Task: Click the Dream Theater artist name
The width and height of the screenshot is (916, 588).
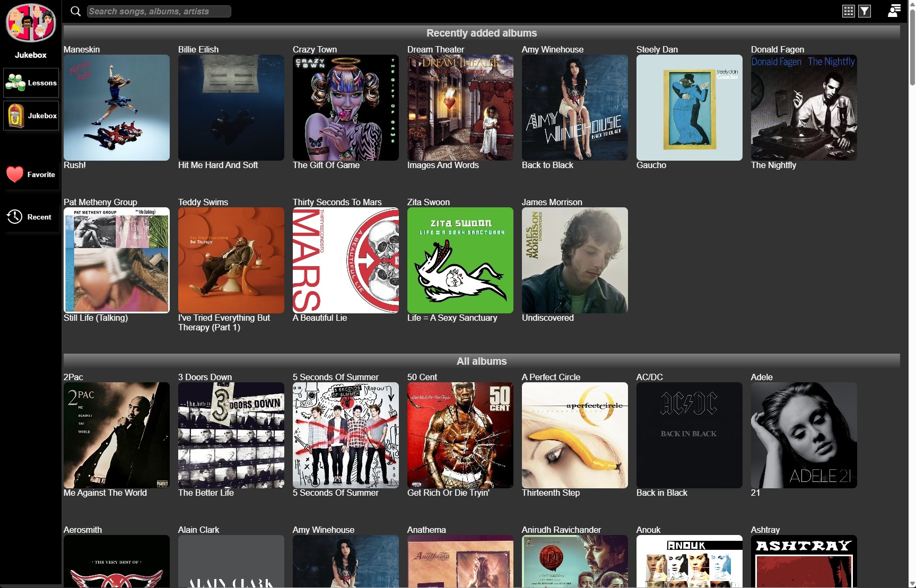Action: click(436, 49)
